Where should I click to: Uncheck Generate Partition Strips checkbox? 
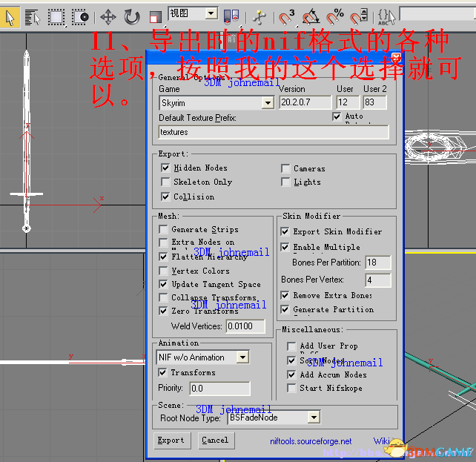[x=285, y=310]
